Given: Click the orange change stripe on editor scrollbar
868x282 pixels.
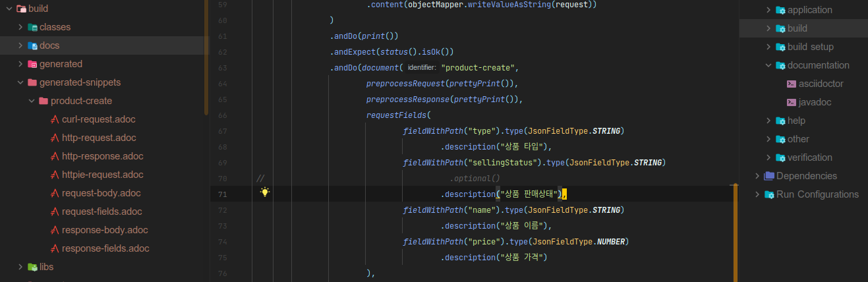Looking at the screenshot, I should pyautogui.click(x=736, y=233).
